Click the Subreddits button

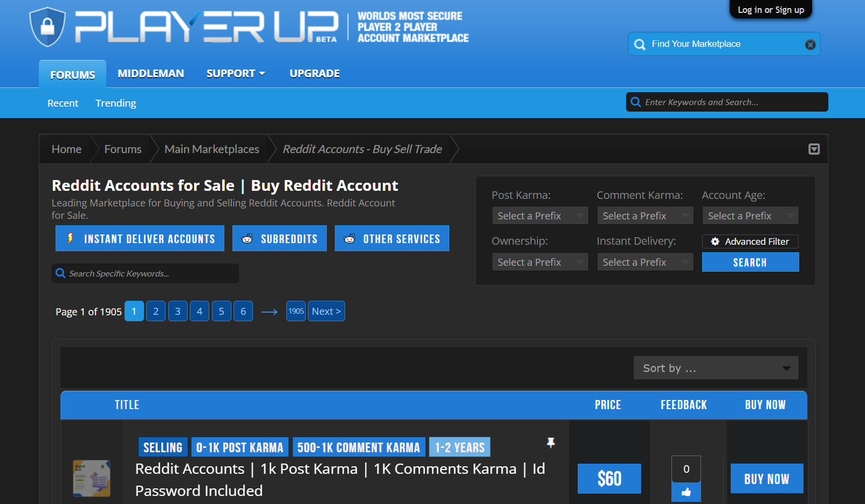click(279, 238)
